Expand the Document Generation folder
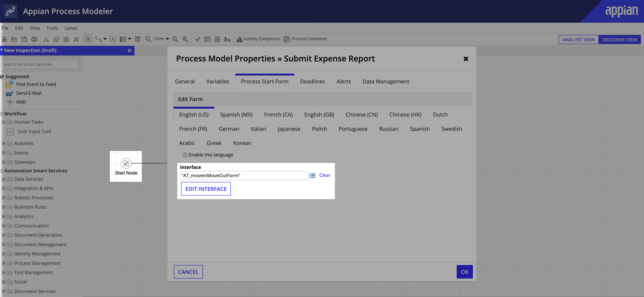 (x=3, y=235)
